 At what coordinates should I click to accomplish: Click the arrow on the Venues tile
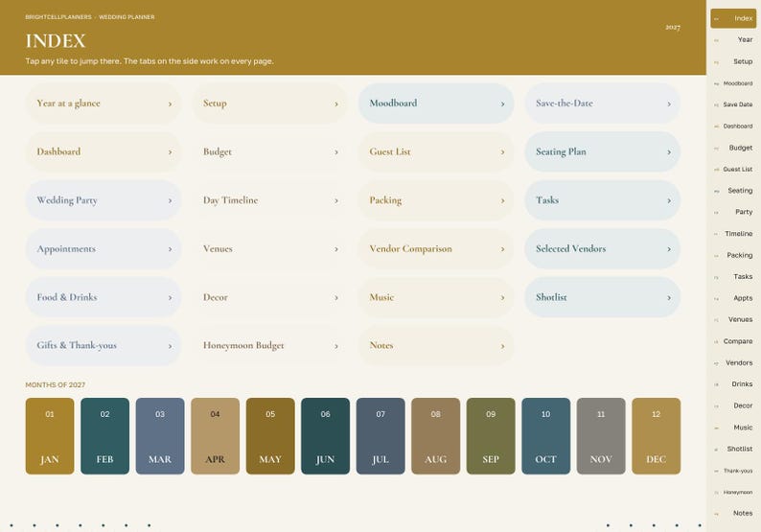pos(336,249)
